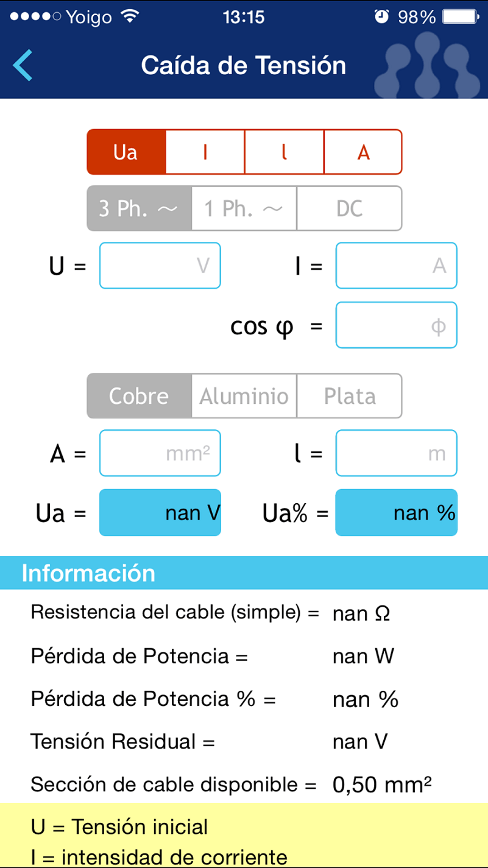Tap the Wi-Fi signal icon
This screenshot has height=868, width=488.
point(130,17)
